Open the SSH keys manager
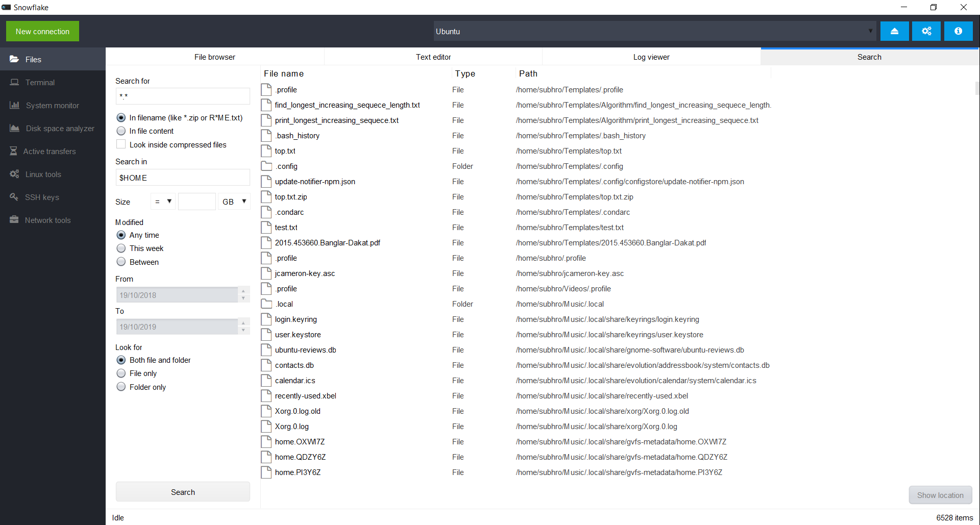Image resolution: width=980 pixels, height=525 pixels. click(x=42, y=197)
